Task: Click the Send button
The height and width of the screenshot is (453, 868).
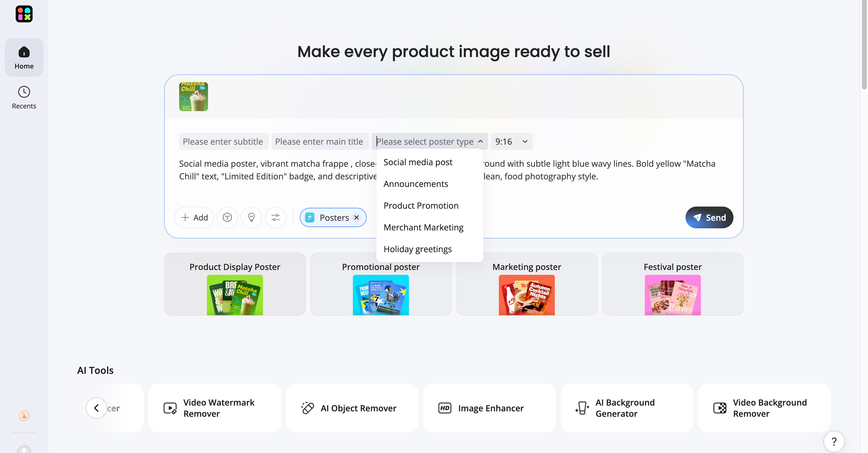Action: click(709, 217)
